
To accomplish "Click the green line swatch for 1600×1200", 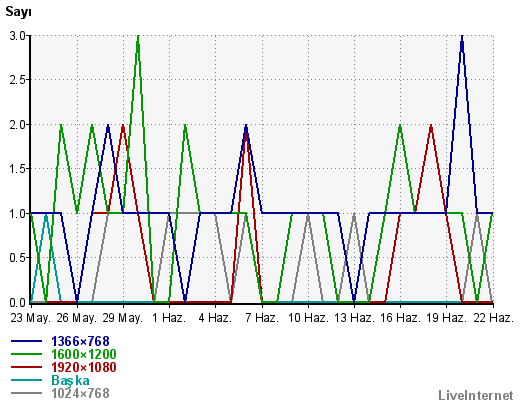I will pos(26,354).
